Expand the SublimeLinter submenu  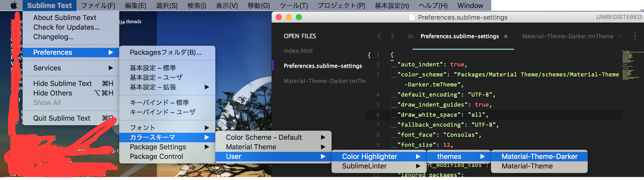click(379, 166)
